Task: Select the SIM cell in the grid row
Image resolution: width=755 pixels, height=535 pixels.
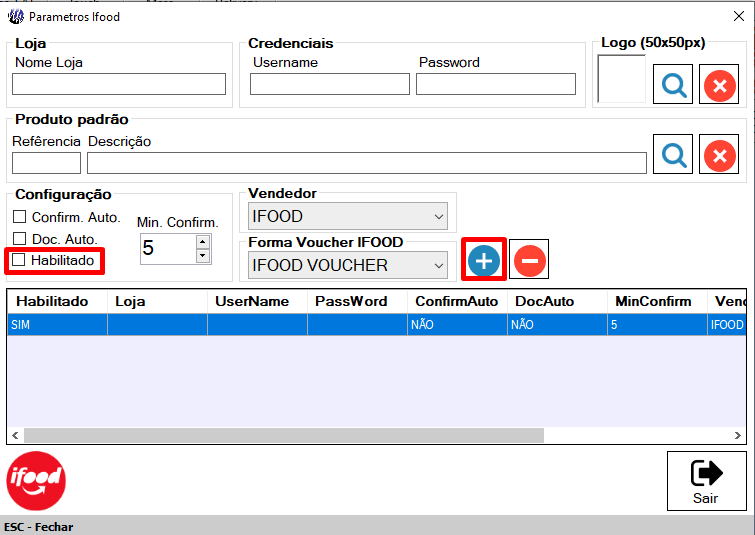Action: click(x=57, y=325)
